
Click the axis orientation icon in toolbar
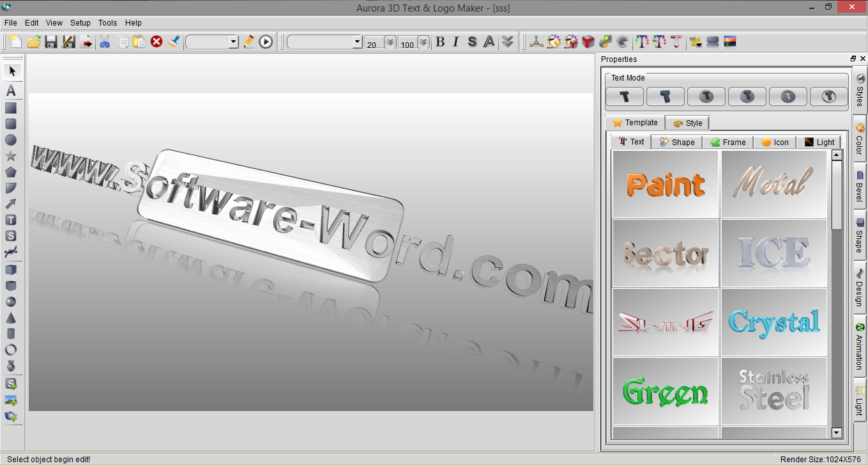pos(536,42)
